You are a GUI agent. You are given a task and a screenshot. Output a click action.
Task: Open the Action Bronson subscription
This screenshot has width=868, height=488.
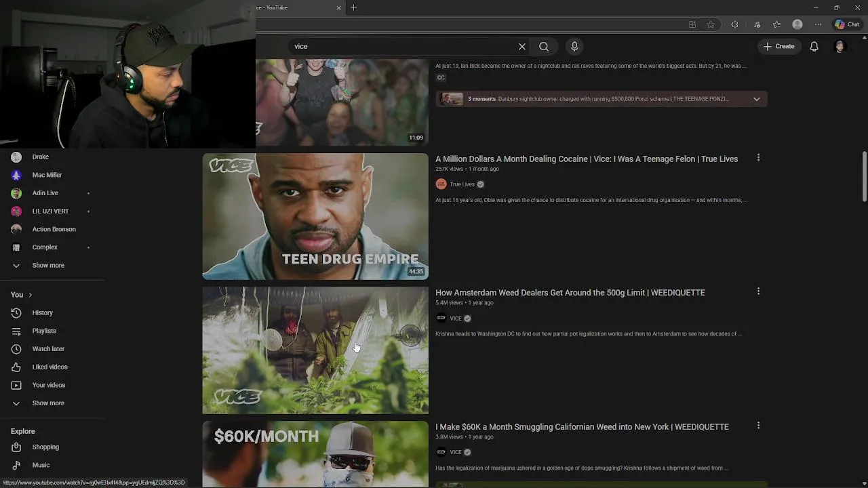point(52,229)
